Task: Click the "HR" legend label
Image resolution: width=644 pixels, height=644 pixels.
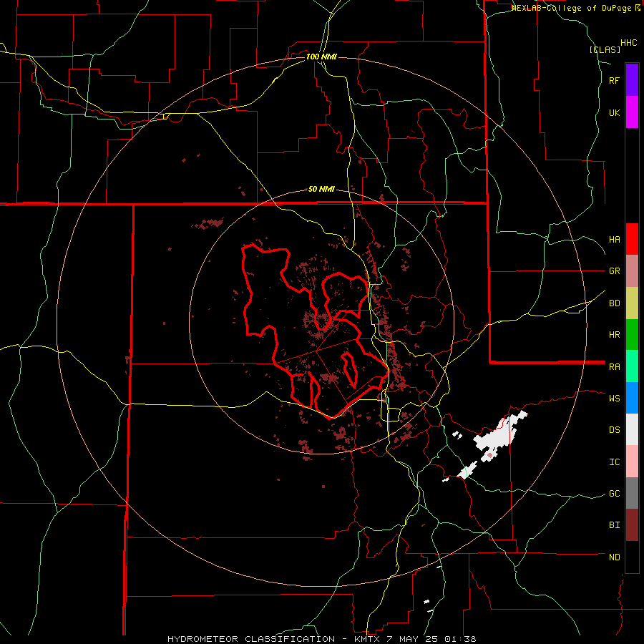Action: 614,335
